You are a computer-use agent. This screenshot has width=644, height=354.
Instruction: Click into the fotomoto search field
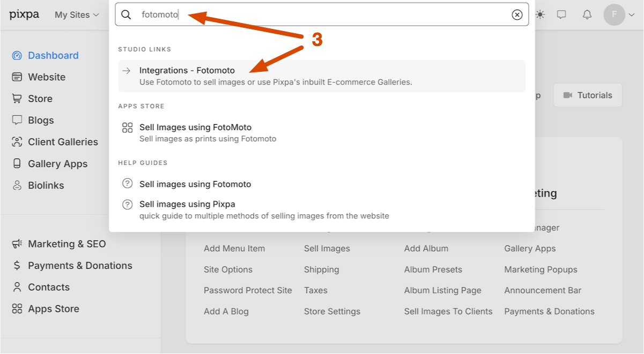pos(322,15)
